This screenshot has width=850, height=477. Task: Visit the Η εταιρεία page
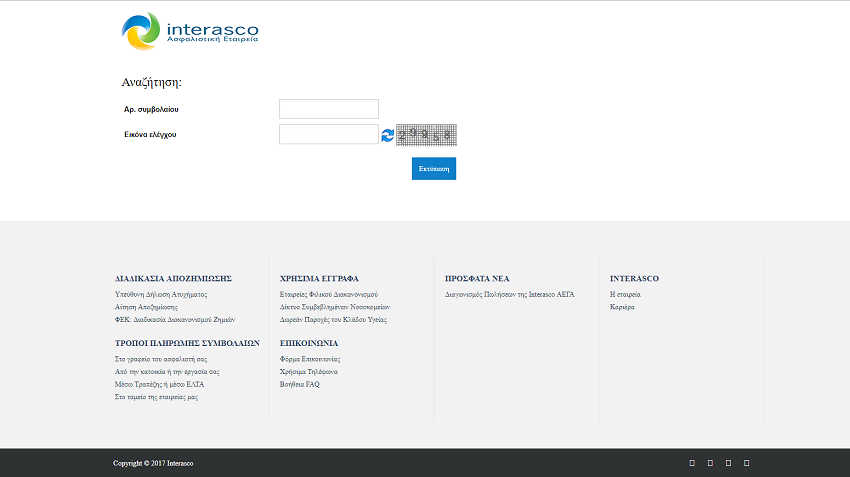[625, 295]
